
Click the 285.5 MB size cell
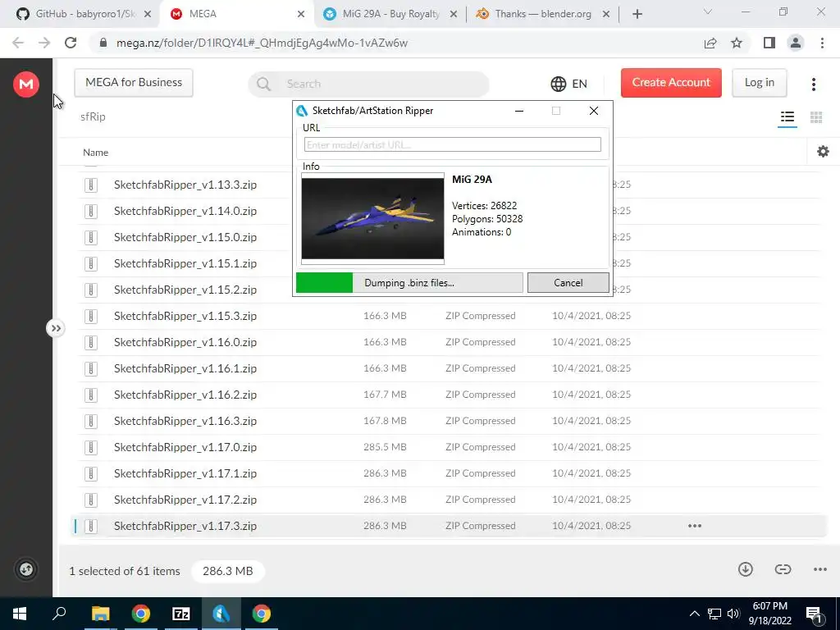[385, 447]
